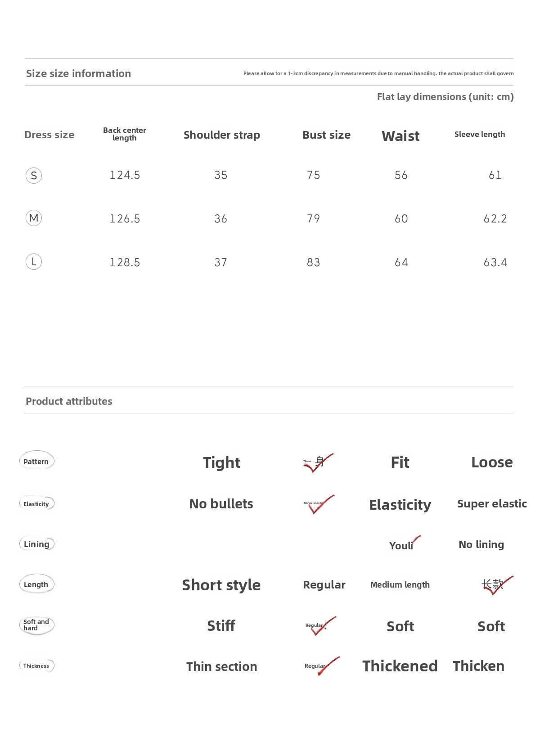Select the circled M size icon
This screenshot has width=540, height=756.
pos(34,218)
